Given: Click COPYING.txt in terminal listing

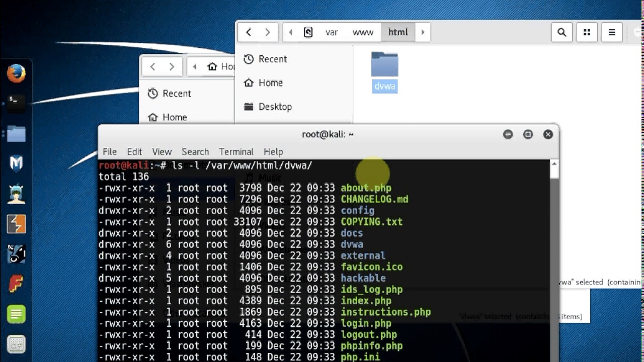Looking at the screenshot, I should click(371, 222).
